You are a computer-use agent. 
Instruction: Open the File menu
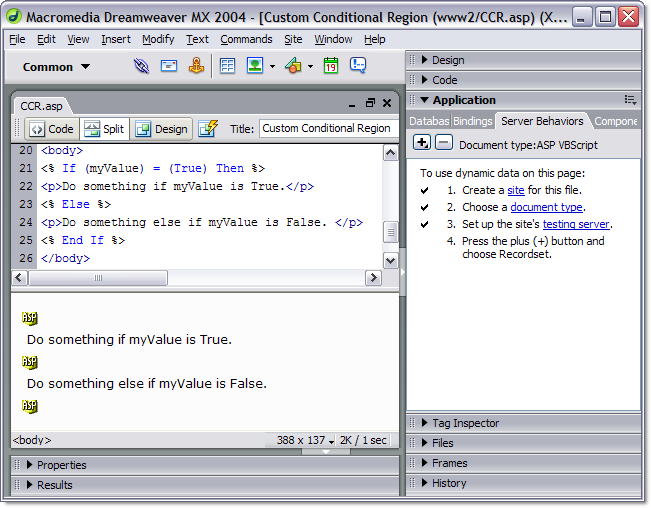coord(17,39)
